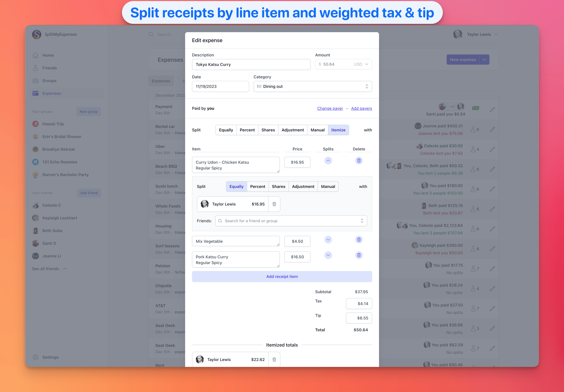Select the Itemize split mode

pos(338,130)
